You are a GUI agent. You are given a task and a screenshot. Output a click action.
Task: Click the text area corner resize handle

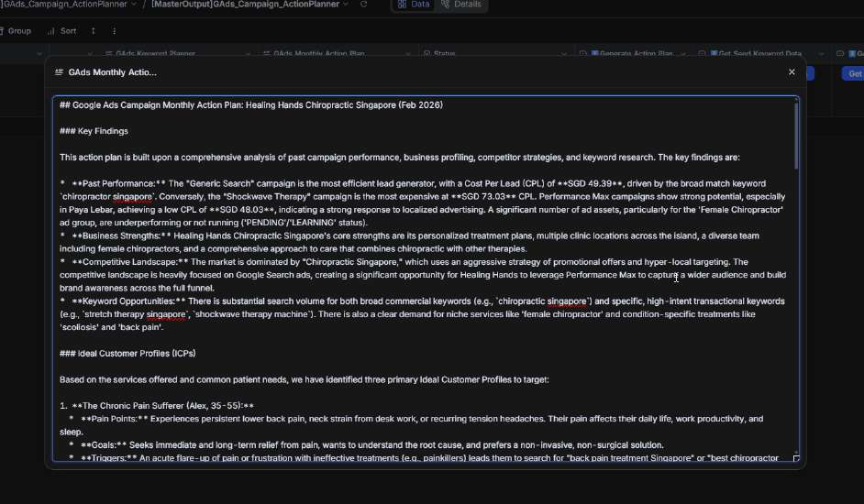(796, 458)
